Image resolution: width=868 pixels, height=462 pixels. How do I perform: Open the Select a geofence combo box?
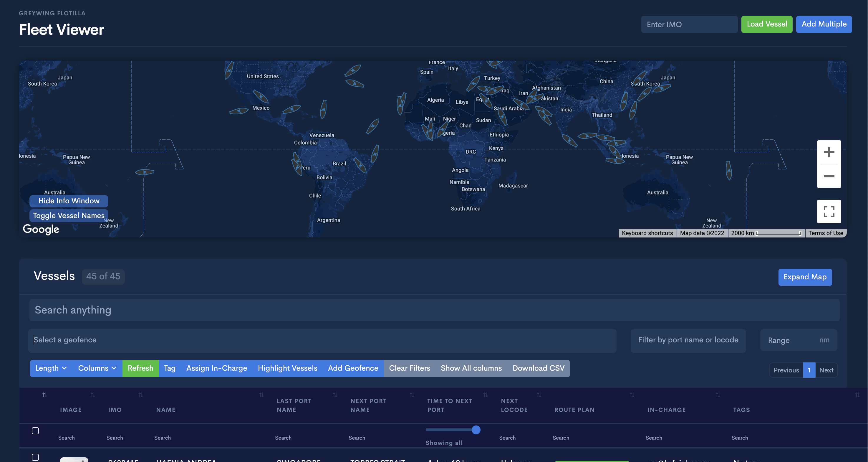pyautogui.click(x=322, y=340)
